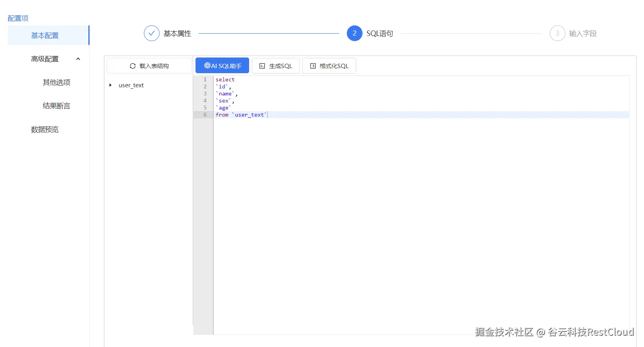The image size is (644, 347).
Task: Click the AI swirl icon on AI SQL助手
Action: click(x=207, y=66)
